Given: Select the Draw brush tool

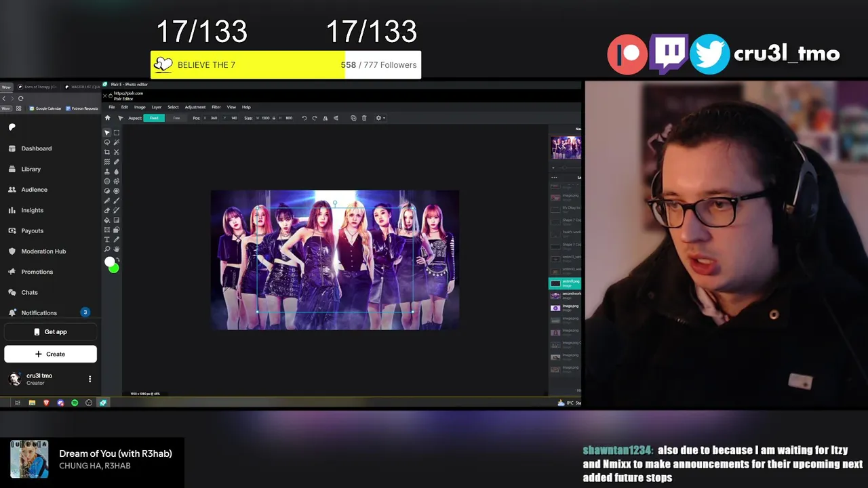Looking at the screenshot, I should coord(117,201).
